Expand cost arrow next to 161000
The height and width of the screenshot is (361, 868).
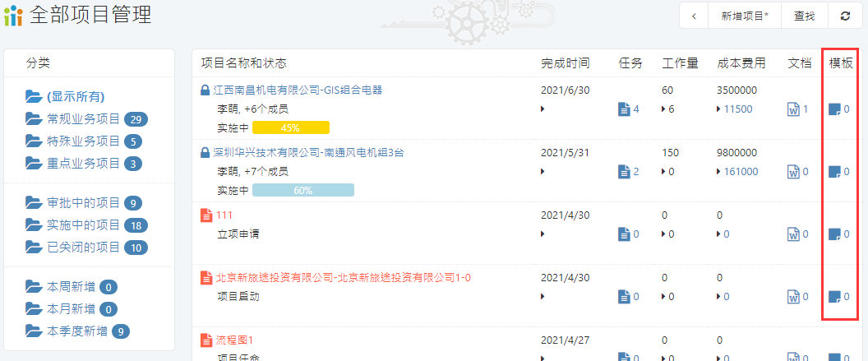(719, 172)
